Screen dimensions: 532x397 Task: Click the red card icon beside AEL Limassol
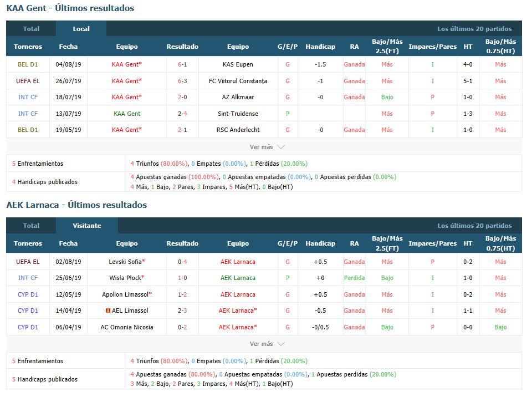(108, 311)
